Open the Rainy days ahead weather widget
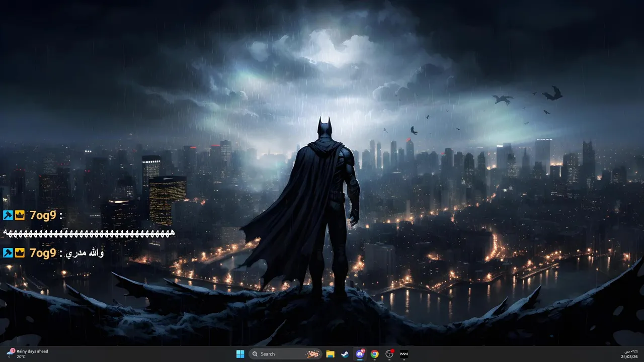The image size is (644, 362). [x=27, y=354]
